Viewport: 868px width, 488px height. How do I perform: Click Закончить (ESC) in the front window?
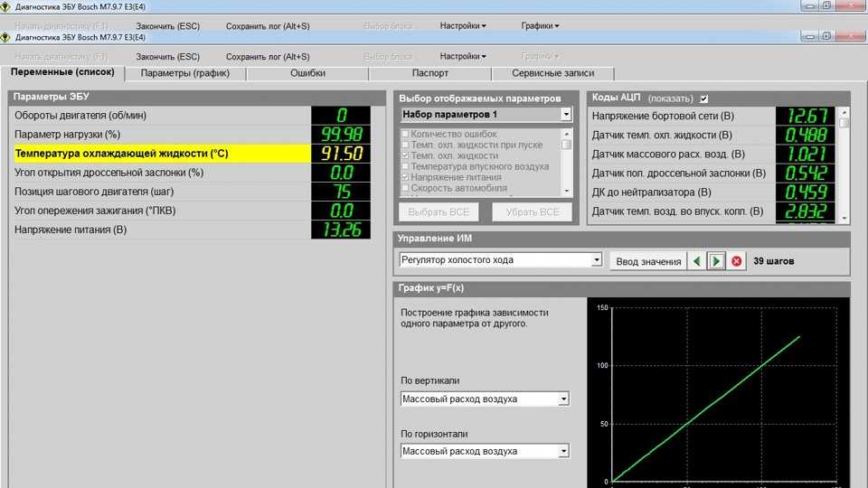[168, 57]
